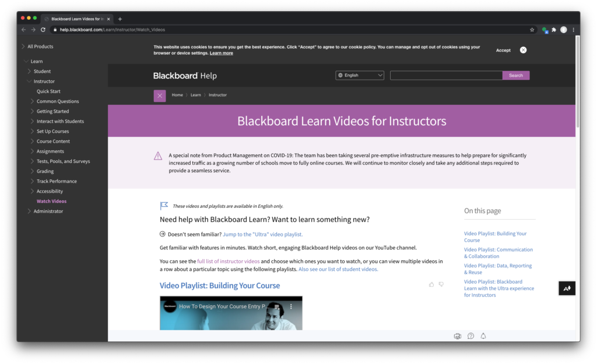Click the notification bell icon
Image resolution: width=597 pixels, height=364 pixels.
coord(483,336)
